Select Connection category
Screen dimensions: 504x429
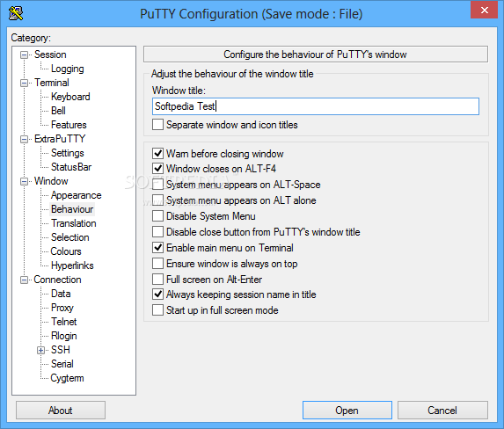click(x=57, y=280)
